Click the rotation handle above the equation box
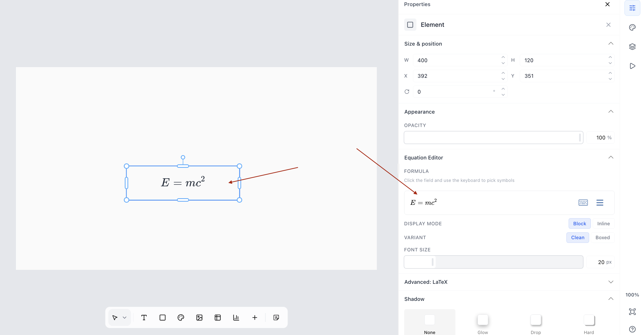 183,158
